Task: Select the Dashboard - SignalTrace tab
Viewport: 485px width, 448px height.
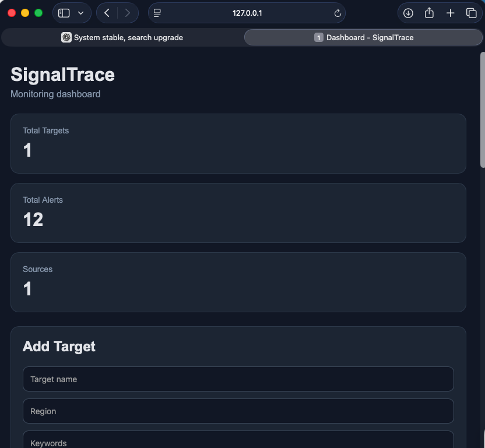Action: tap(363, 37)
